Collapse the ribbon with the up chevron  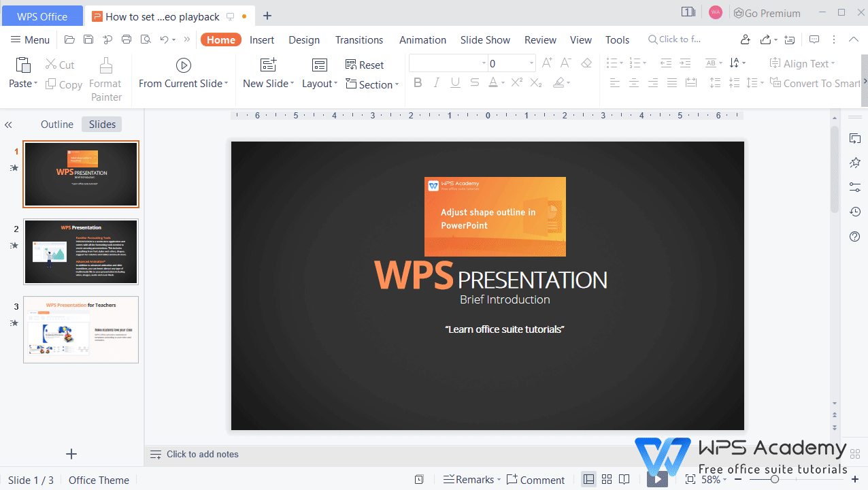pyautogui.click(x=854, y=39)
